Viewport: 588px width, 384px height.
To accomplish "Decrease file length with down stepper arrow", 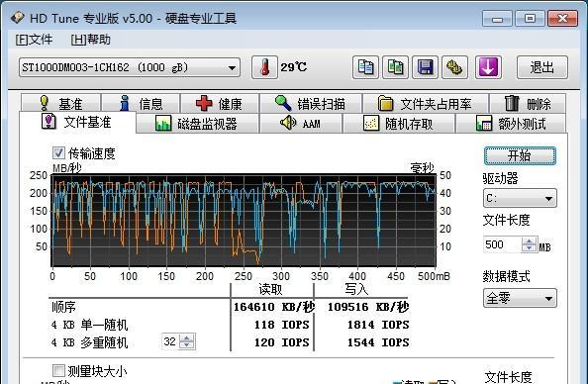I will [530, 249].
